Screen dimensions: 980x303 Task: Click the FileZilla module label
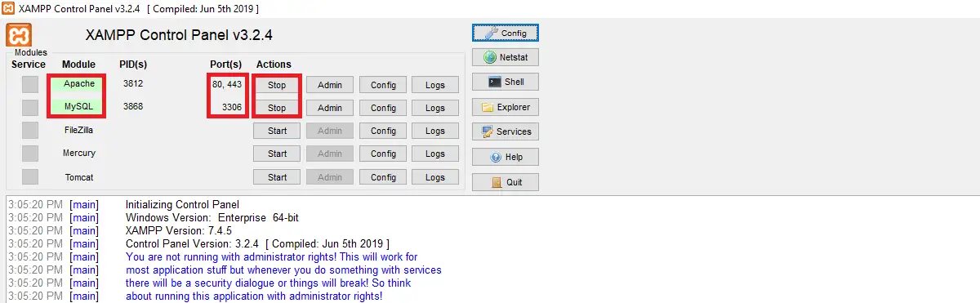79,130
